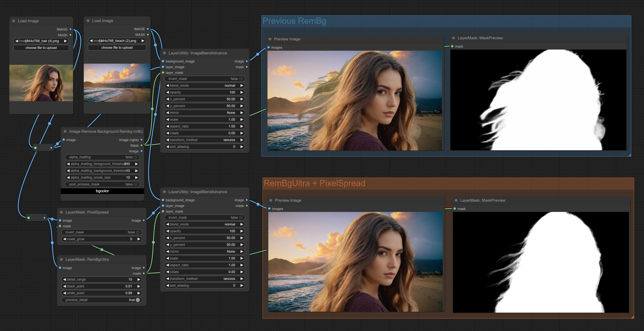Open the blend_mode dropdown in the top ImageBlendAdvance node
Screen dimensions: 644x331
(204, 86)
